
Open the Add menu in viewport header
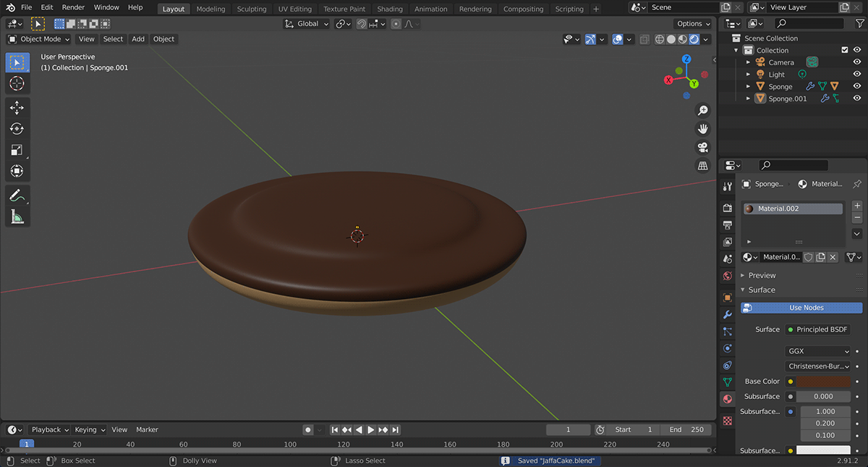(x=137, y=39)
